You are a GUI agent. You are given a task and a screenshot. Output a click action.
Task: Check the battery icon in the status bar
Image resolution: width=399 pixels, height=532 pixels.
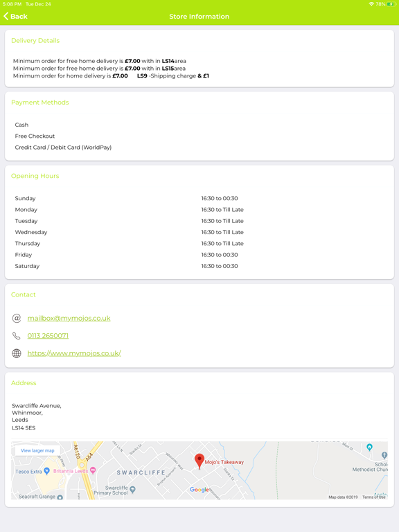coord(391,4)
